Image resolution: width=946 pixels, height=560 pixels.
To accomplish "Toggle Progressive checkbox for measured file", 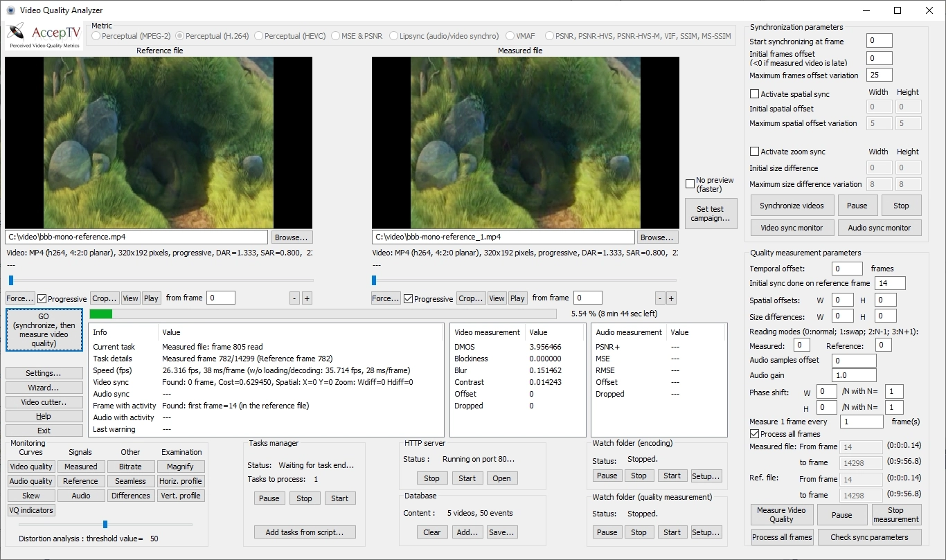I will pyautogui.click(x=409, y=299).
